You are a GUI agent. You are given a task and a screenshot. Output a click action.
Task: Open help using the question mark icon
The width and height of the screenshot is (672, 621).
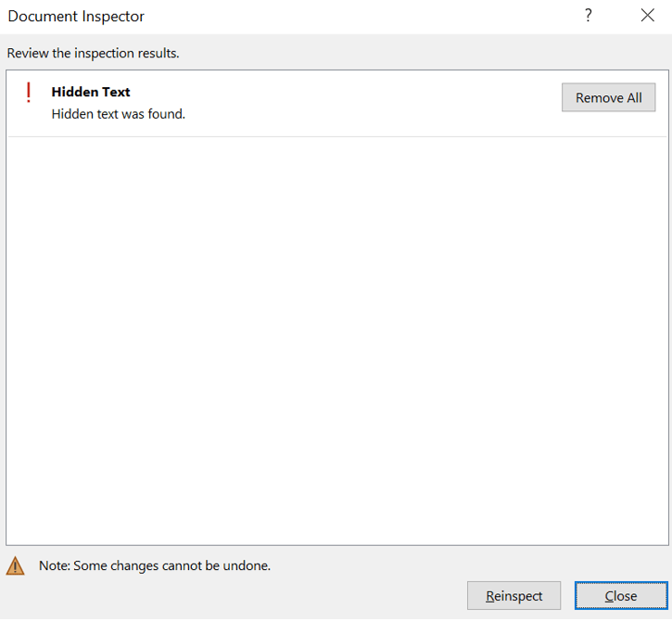[x=588, y=16]
